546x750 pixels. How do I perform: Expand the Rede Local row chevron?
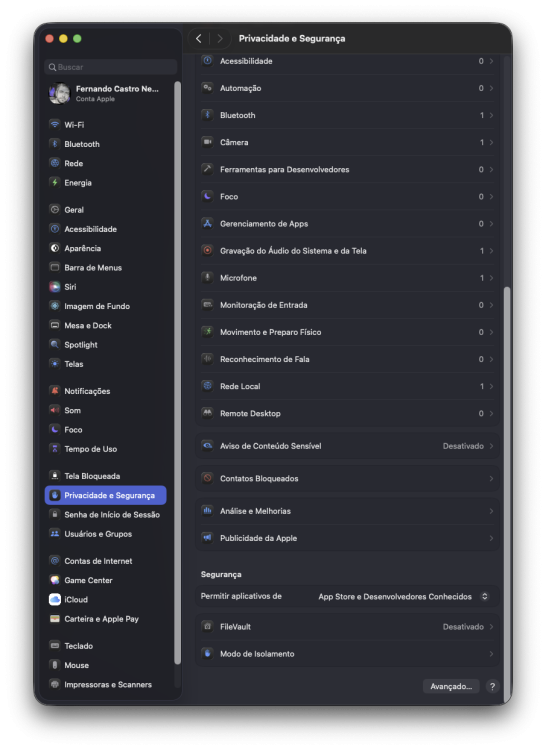tap(491, 386)
